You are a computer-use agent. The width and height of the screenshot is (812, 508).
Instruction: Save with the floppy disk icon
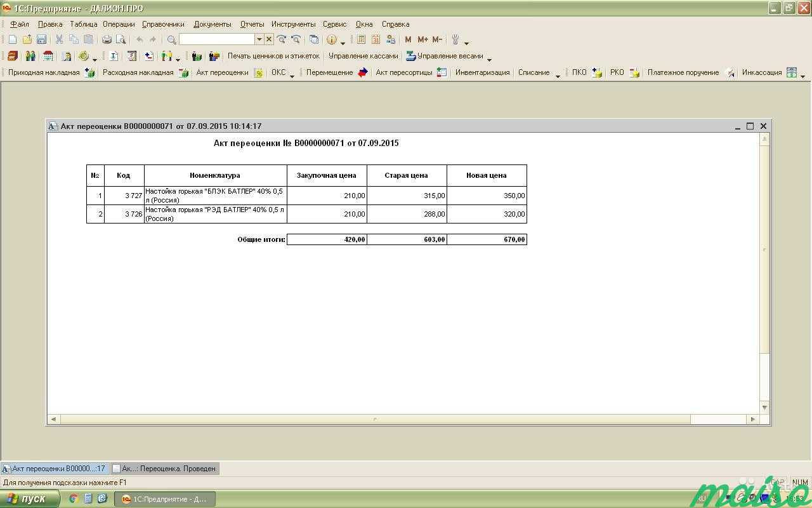click(x=41, y=39)
